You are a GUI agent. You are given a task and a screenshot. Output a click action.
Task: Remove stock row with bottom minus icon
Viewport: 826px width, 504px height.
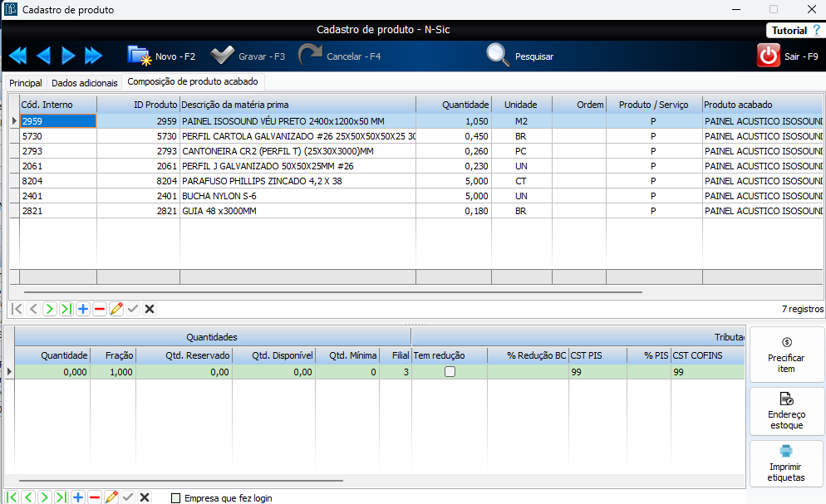95,497
